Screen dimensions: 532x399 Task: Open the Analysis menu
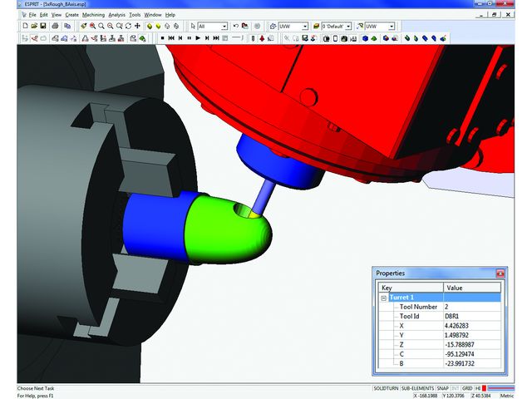click(x=116, y=15)
